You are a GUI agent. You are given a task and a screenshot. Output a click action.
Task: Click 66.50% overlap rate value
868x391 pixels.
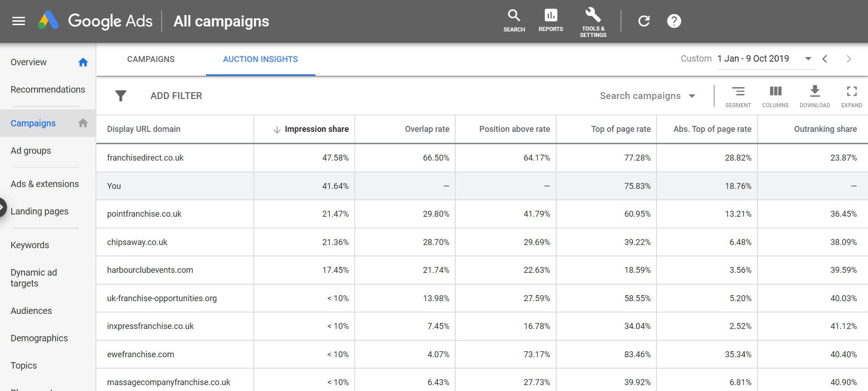(436, 158)
